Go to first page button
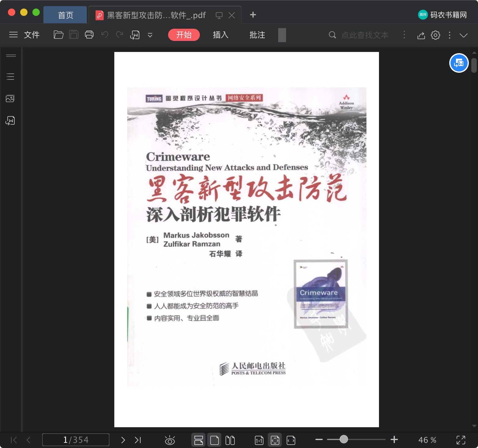This screenshot has height=448, width=478. coord(14,440)
